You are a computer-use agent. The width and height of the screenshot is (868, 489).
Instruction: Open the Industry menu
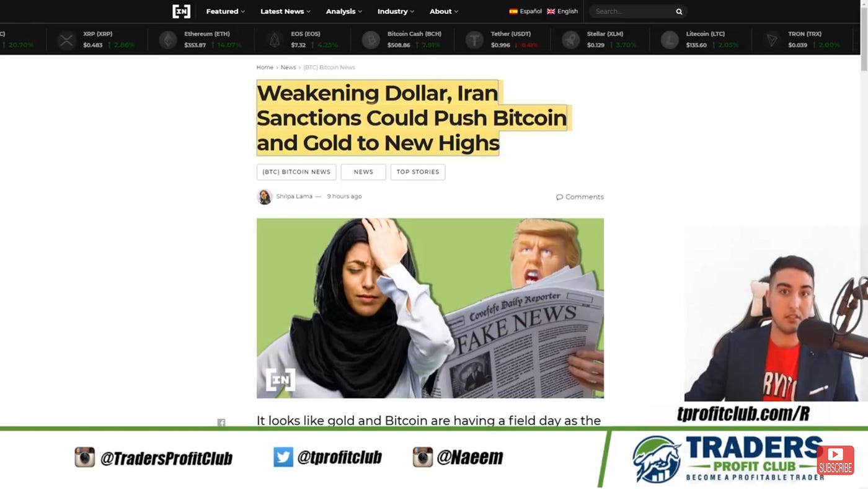(396, 11)
